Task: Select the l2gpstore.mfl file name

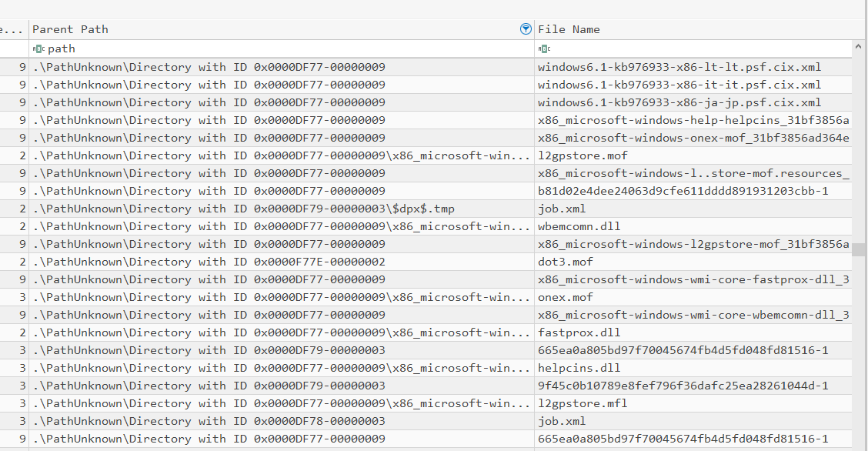Action: click(583, 403)
